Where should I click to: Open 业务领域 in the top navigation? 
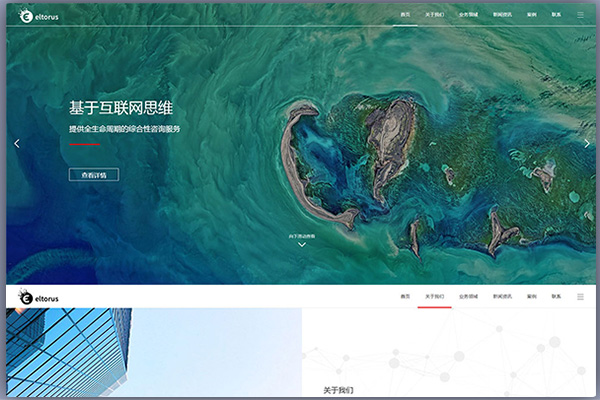tap(468, 16)
